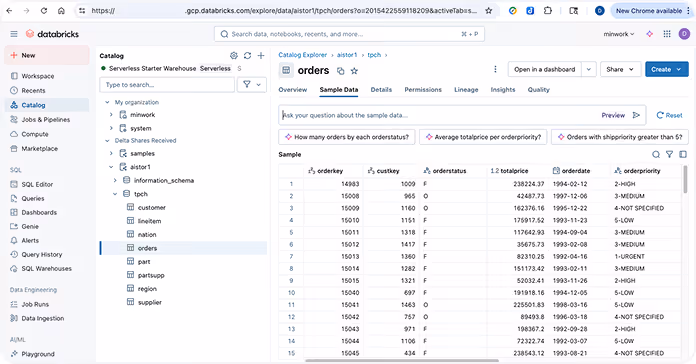
Task: Open the Create dropdown
Action: pos(667,69)
